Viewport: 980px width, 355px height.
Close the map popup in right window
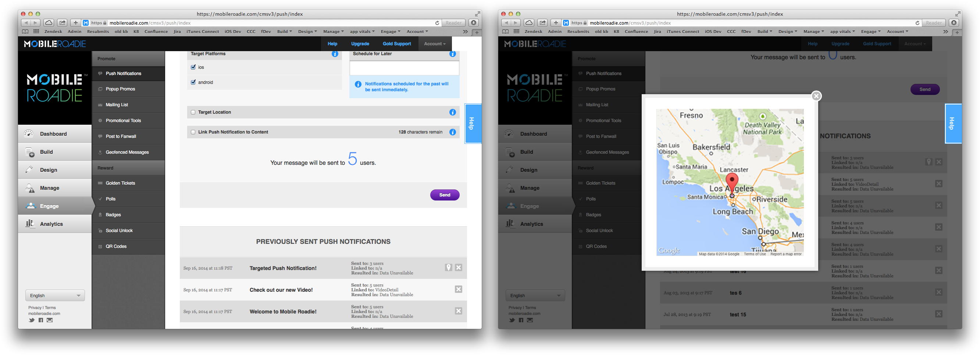816,96
